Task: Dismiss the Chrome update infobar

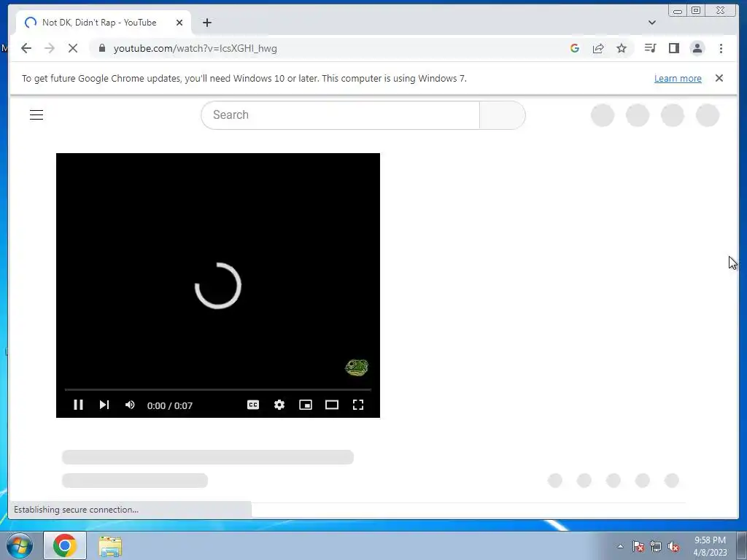Action: pyautogui.click(x=719, y=78)
